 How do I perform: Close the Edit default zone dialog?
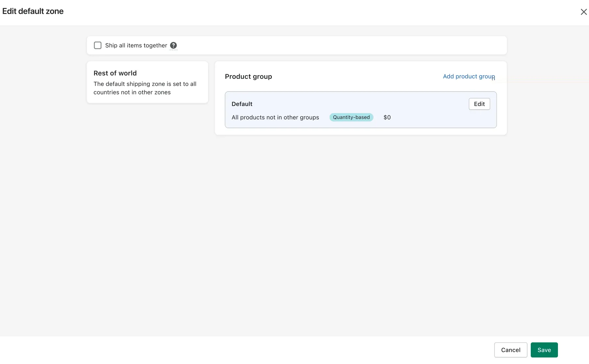pyautogui.click(x=583, y=12)
